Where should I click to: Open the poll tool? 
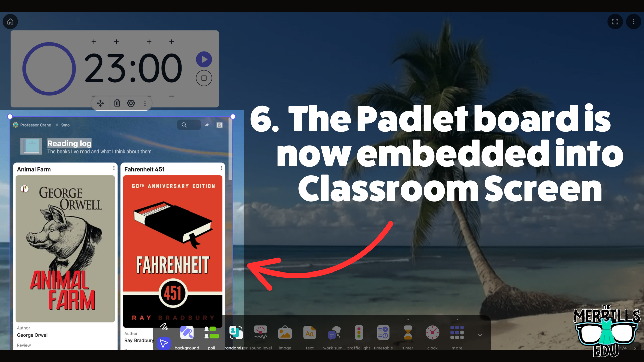click(x=211, y=334)
